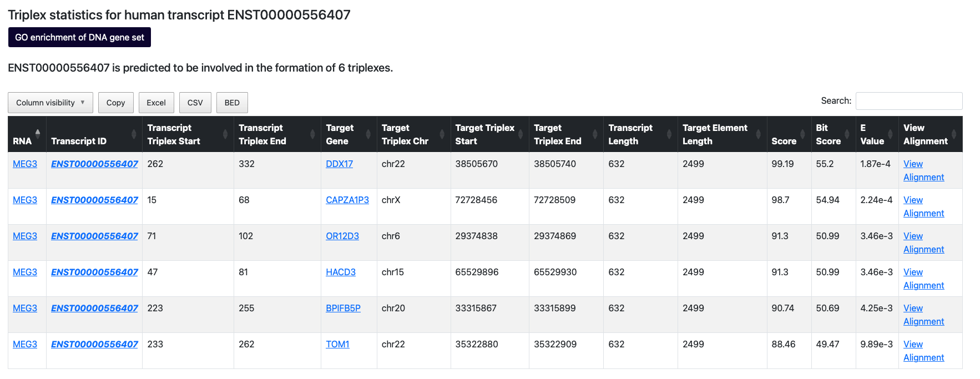Sort by Transcript Length column header
Screen dimensions: 980x379
(x=641, y=134)
